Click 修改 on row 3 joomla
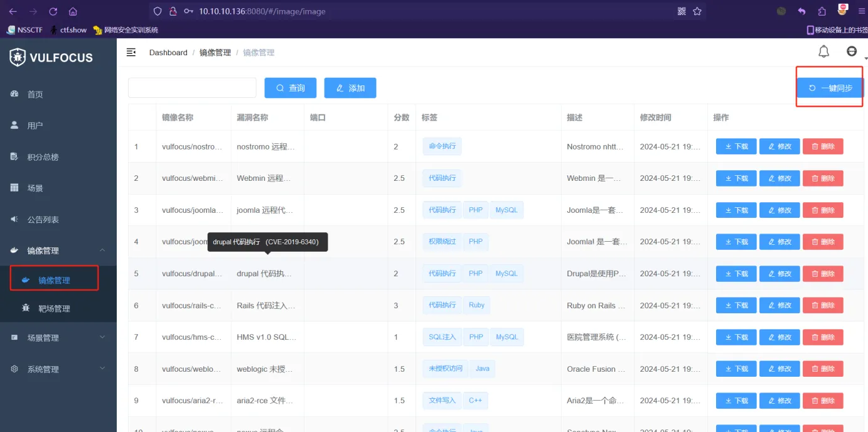 (780, 210)
